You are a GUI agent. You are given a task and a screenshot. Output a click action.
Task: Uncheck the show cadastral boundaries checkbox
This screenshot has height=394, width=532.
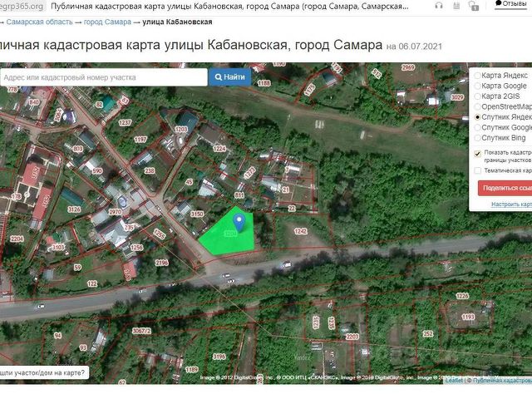pos(477,154)
